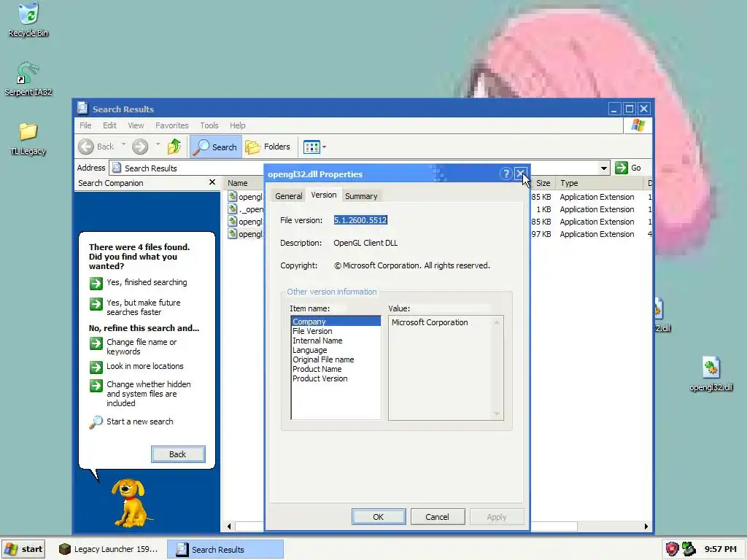Open the Tools menu
The image size is (747, 560).
[209, 125]
